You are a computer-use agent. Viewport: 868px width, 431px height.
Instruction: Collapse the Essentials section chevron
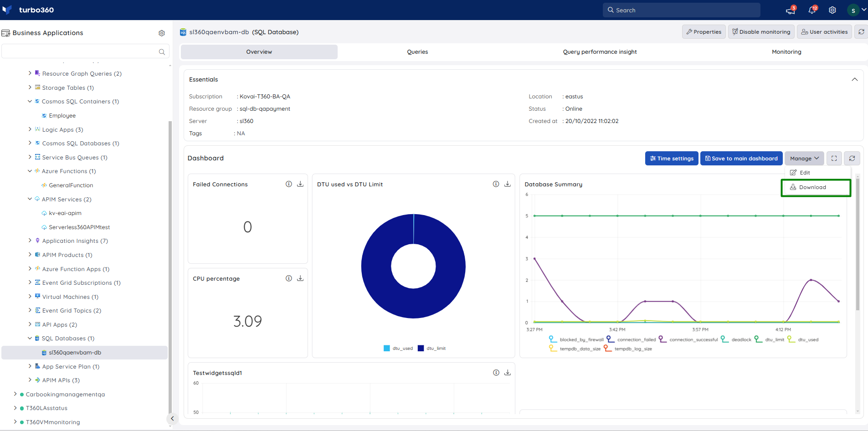click(854, 79)
